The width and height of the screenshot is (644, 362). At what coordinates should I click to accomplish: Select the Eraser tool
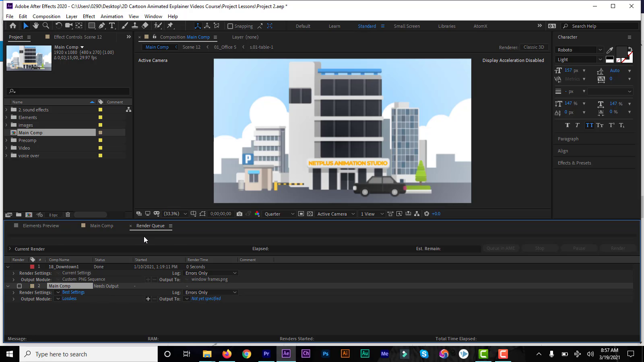(145, 26)
